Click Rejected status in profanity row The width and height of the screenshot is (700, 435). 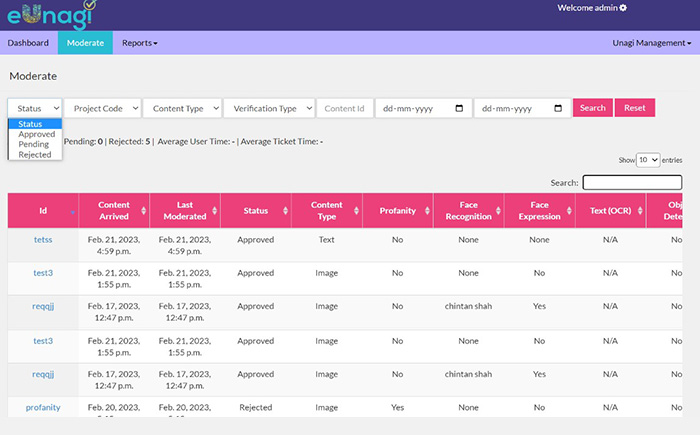point(255,407)
